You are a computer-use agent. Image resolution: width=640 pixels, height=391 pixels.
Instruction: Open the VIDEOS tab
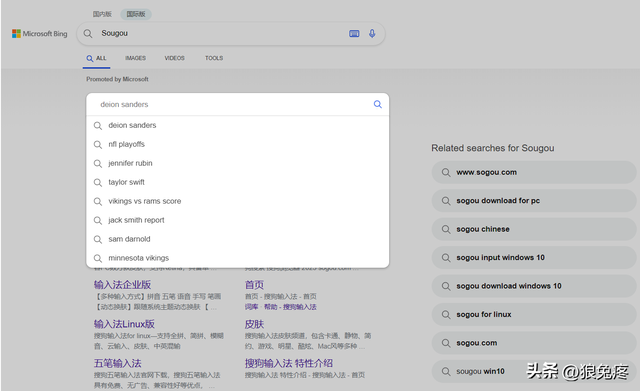(x=174, y=58)
